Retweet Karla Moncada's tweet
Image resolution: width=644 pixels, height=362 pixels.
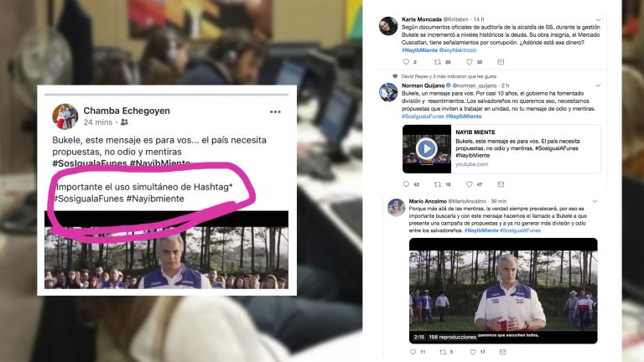click(438, 62)
